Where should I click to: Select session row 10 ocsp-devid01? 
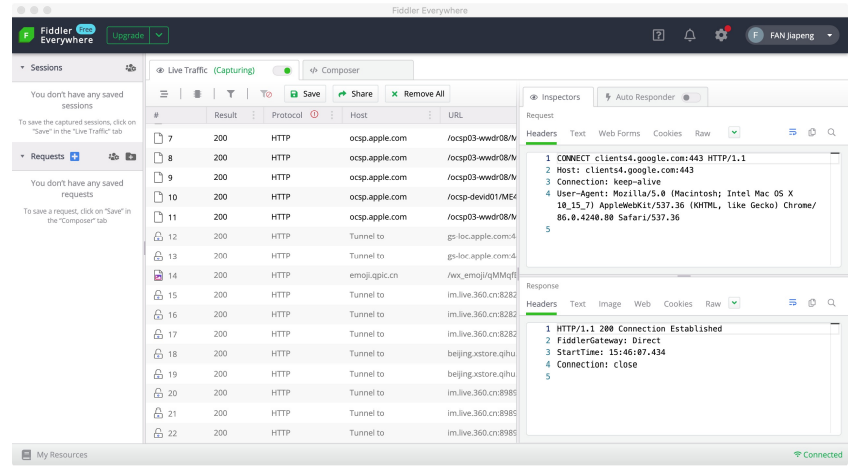(x=332, y=197)
